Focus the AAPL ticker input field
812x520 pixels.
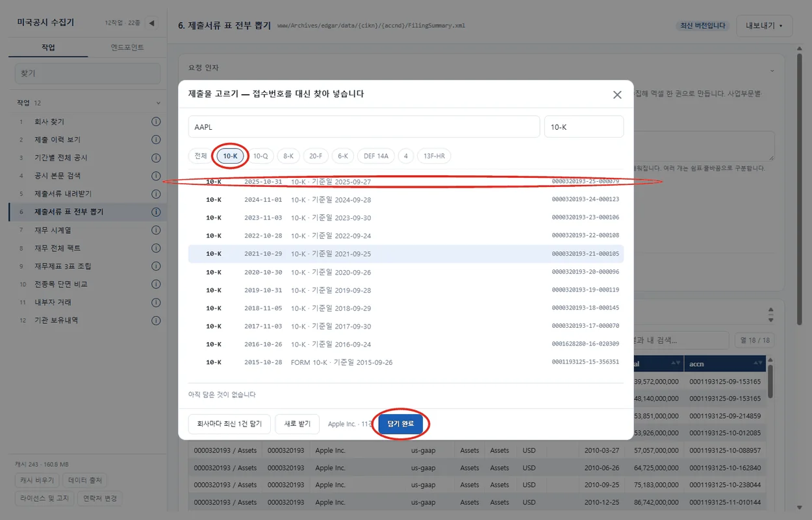364,127
